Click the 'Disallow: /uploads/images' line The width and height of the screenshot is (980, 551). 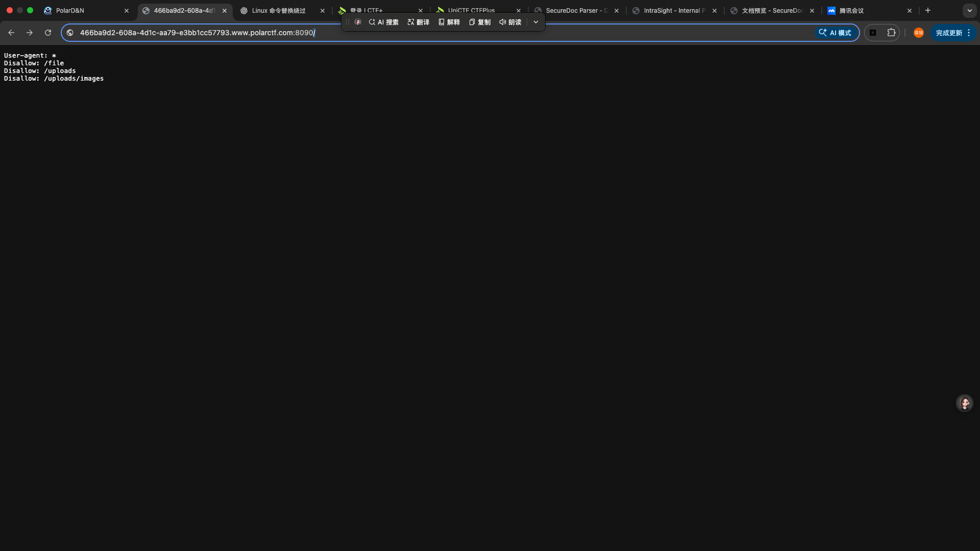point(54,79)
